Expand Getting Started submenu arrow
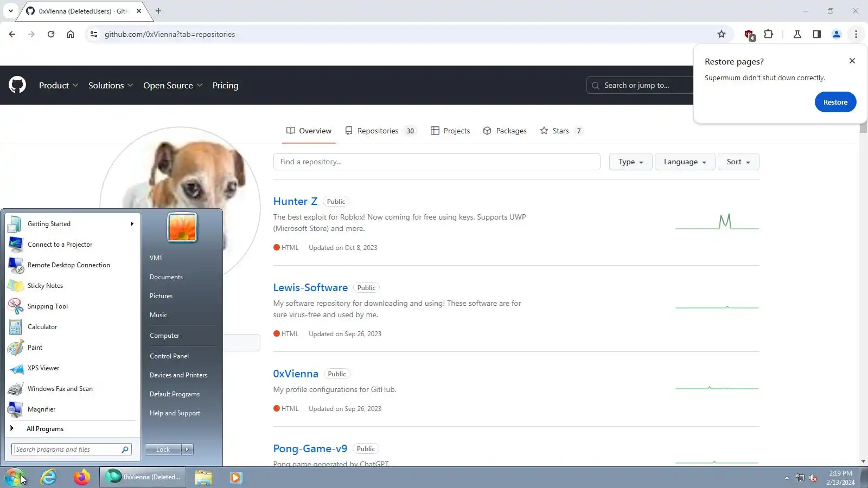 132,223
